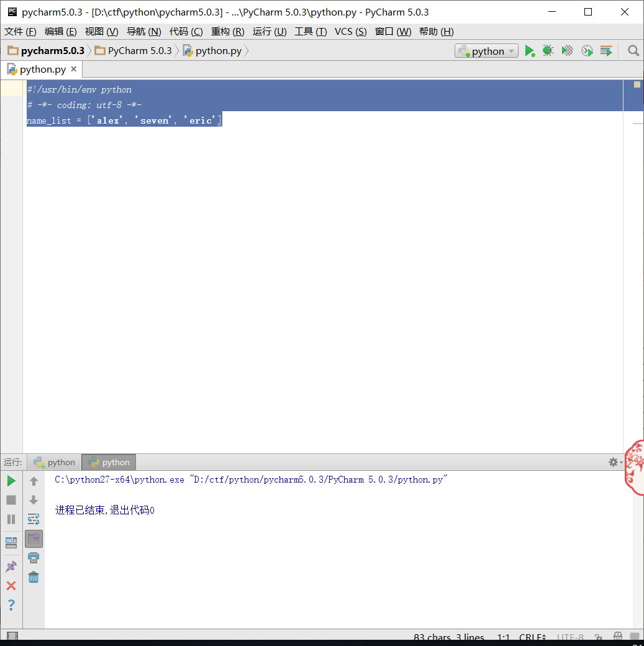Click the UTF-8 encoding in status bar

click(570, 637)
